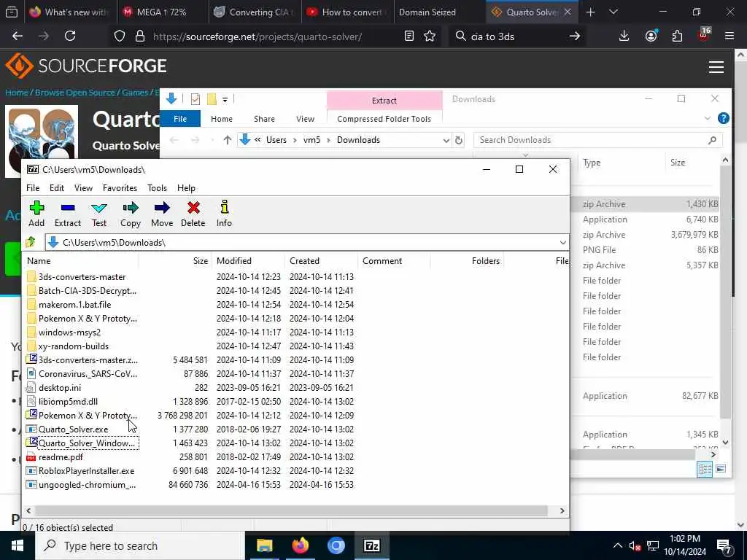Image resolution: width=747 pixels, height=560 pixels.
Task: Open the 7-Zip taskbar button
Action: click(371, 545)
